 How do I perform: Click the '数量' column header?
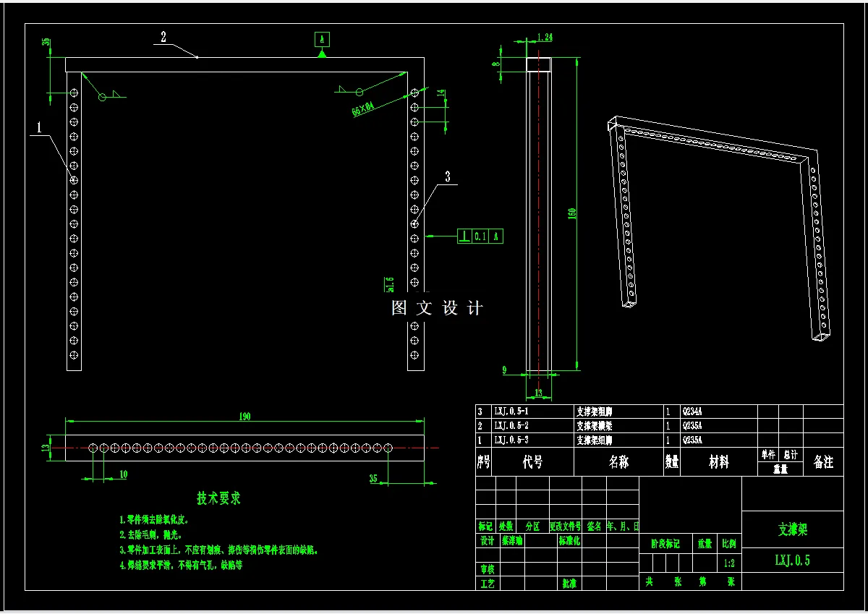click(x=672, y=462)
